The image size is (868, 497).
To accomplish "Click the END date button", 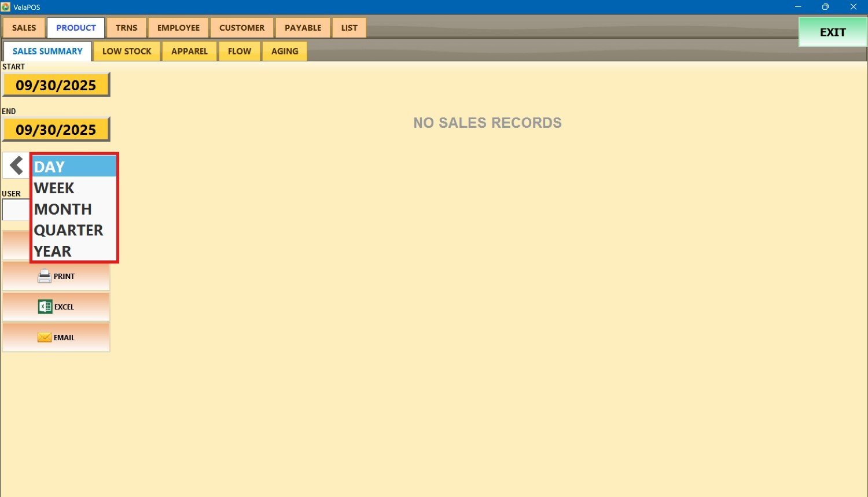I will (56, 130).
